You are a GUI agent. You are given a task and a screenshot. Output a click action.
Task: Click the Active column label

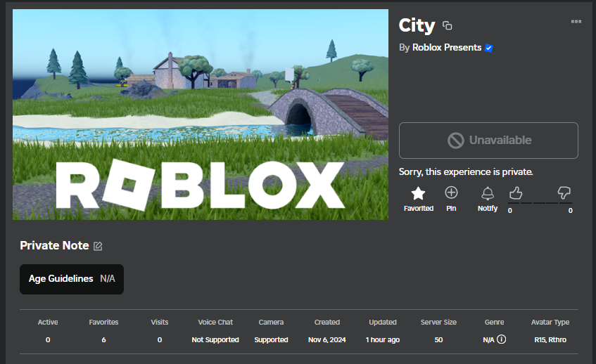pos(48,323)
